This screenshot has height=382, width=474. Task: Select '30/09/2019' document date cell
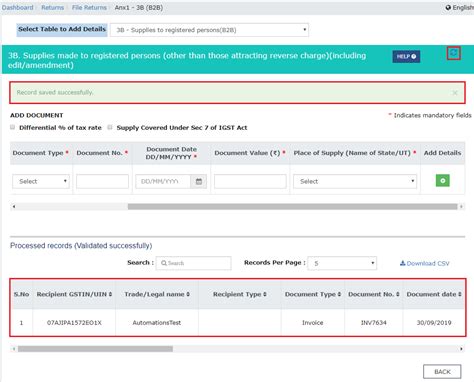point(434,323)
